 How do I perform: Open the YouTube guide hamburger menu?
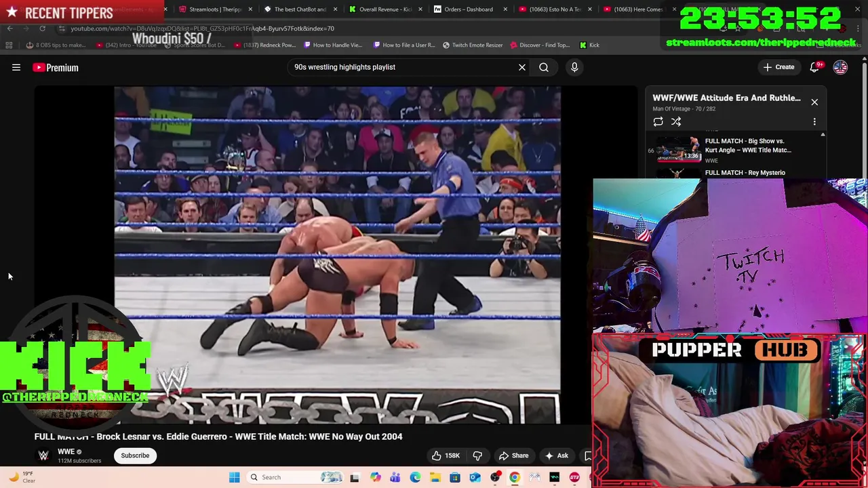(16, 67)
